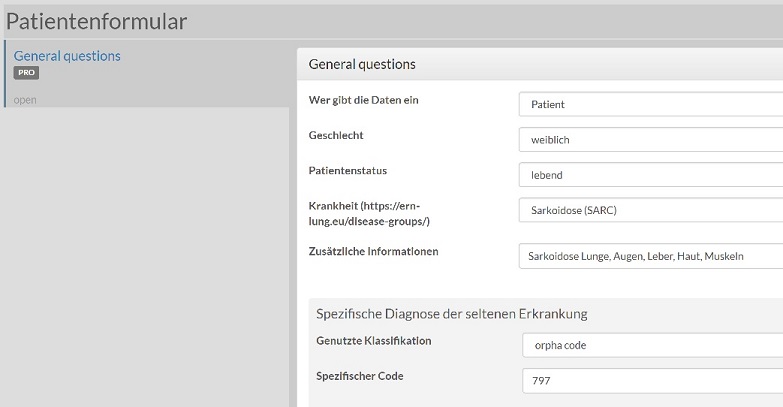
Task: Click the 'Spezifische Diagnose der seltenen Erkrankung' section heading
Action: pos(451,313)
